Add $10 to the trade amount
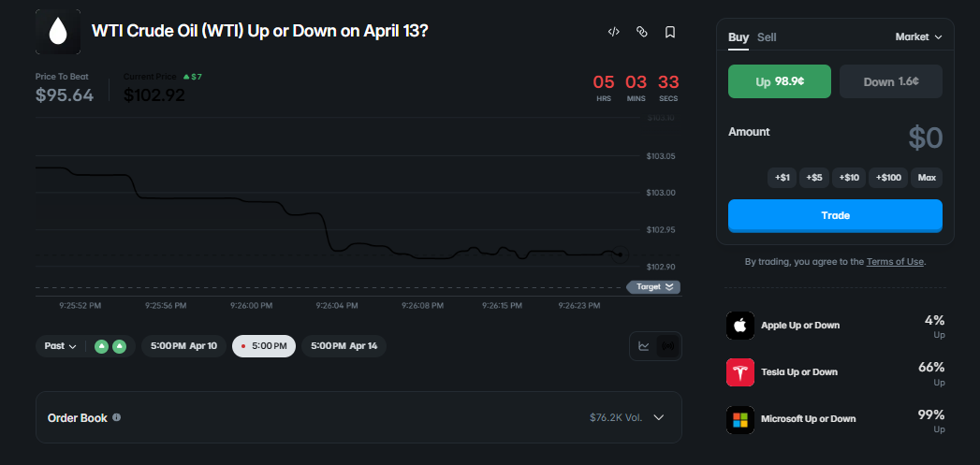 849,178
